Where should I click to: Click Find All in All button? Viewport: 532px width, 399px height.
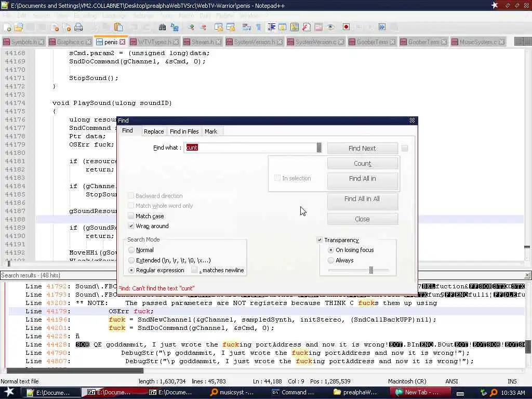click(362, 201)
